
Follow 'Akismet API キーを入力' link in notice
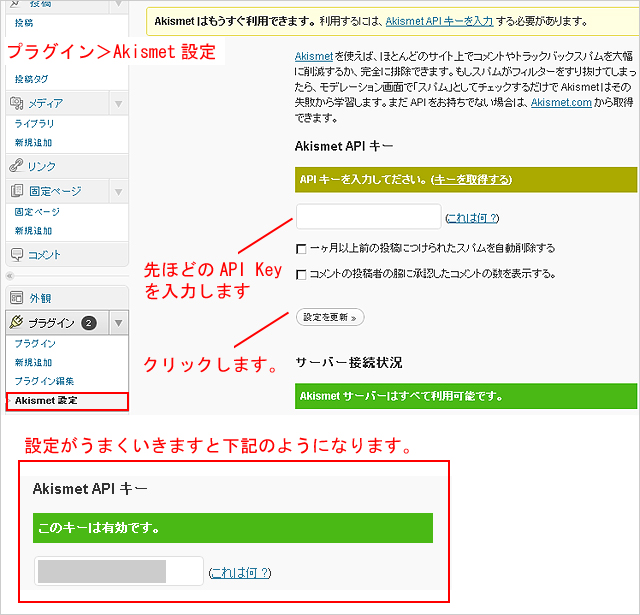[439, 21]
